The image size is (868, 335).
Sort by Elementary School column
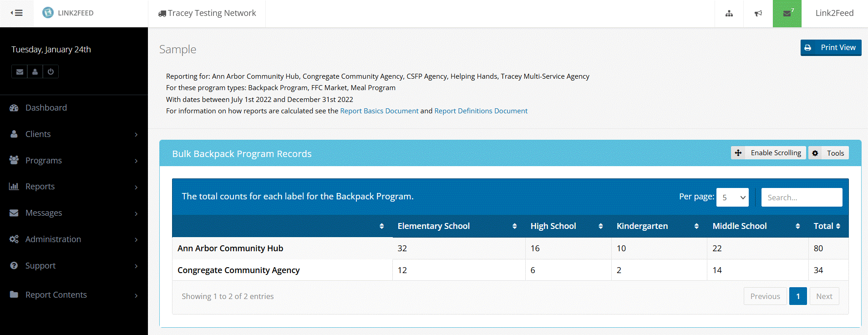pos(514,226)
